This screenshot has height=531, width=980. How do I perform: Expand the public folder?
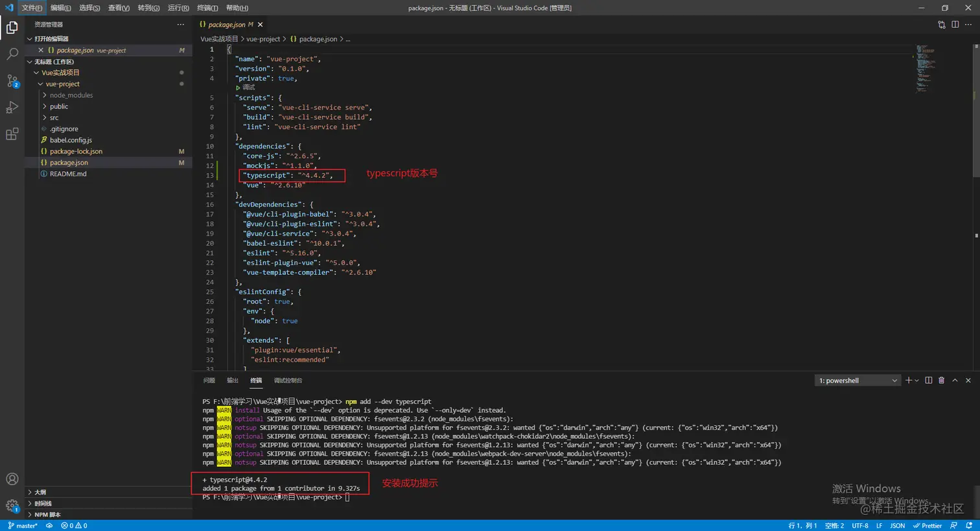(x=59, y=106)
